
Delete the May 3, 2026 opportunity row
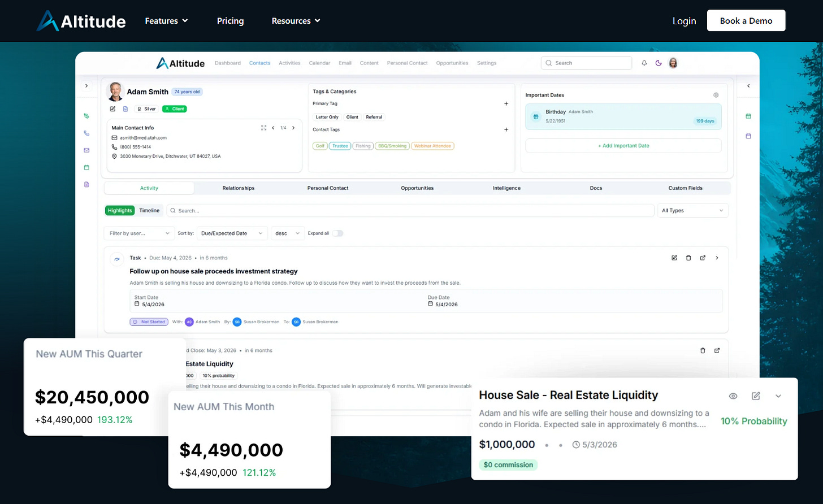tap(703, 350)
